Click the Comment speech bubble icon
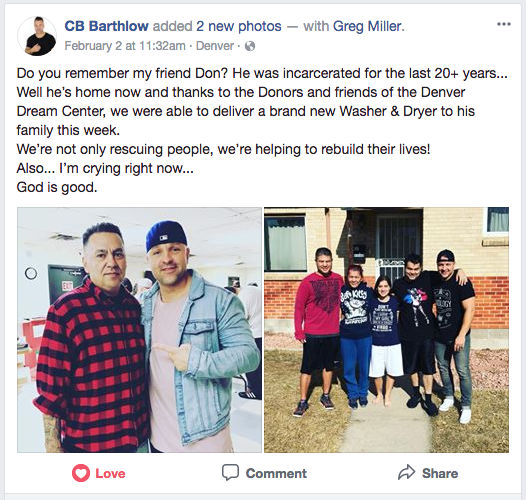Viewport: 526px width, 500px height. pos(230,472)
